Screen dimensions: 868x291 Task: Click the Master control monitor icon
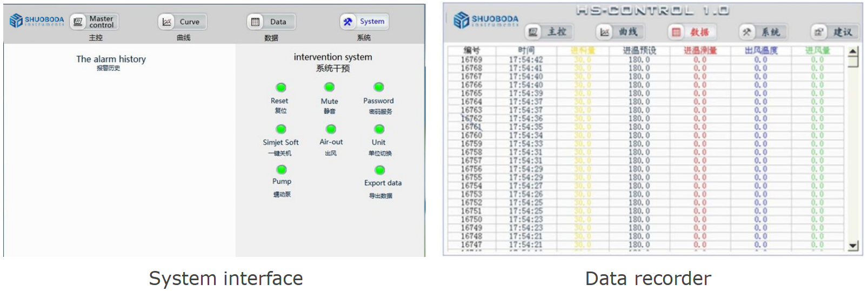pyautogui.click(x=78, y=22)
